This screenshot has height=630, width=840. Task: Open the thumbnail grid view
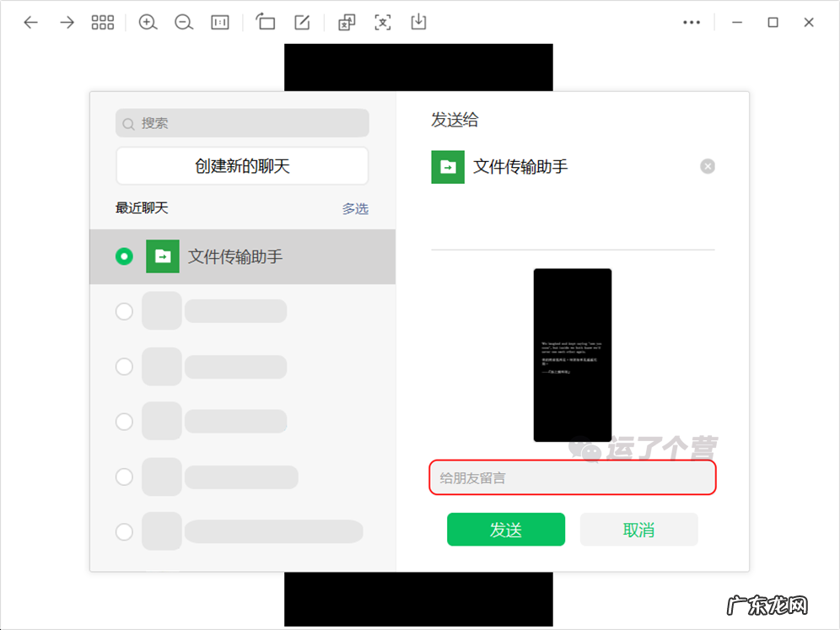(x=102, y=22)
